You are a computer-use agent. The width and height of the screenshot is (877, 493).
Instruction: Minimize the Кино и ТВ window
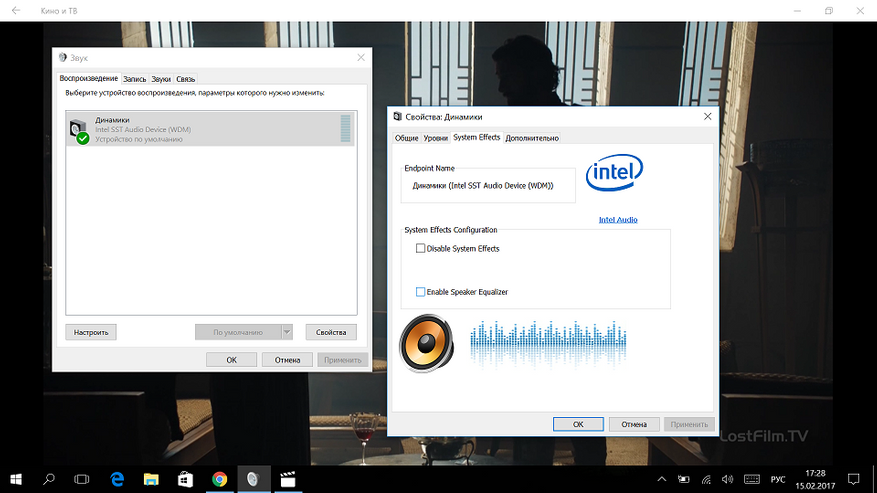798,11
